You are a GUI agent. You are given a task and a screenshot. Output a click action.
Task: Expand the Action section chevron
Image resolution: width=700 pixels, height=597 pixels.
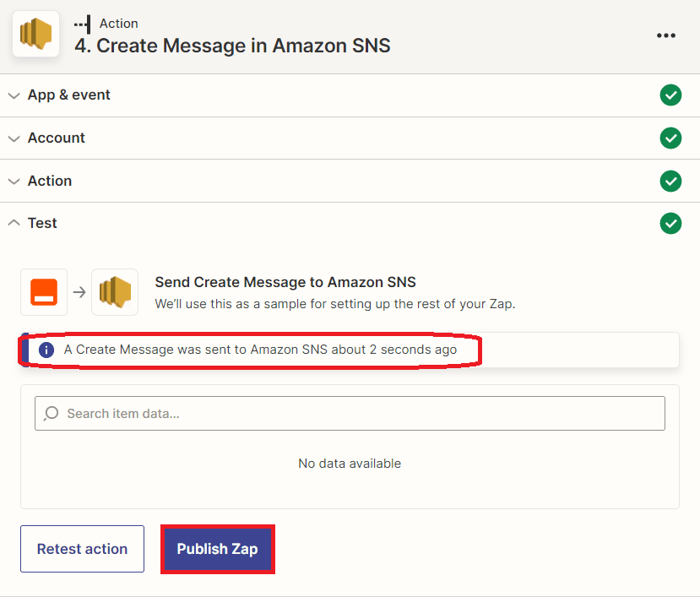14,181
